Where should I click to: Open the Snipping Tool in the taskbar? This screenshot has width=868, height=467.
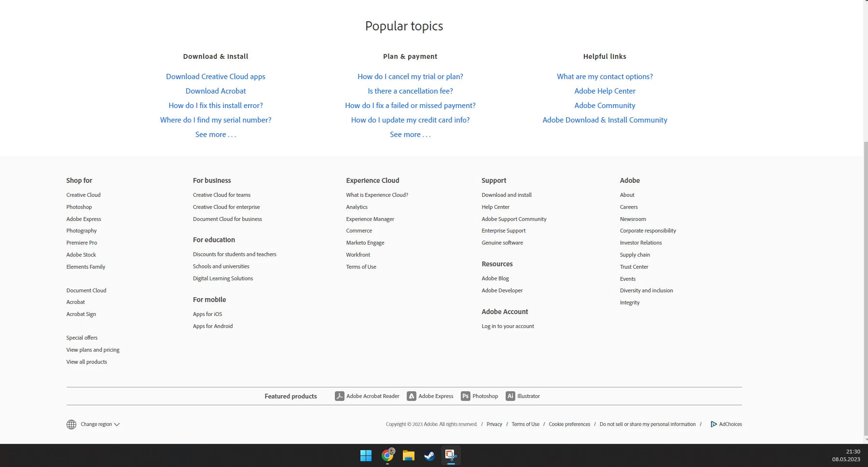(x=451, y=455)
